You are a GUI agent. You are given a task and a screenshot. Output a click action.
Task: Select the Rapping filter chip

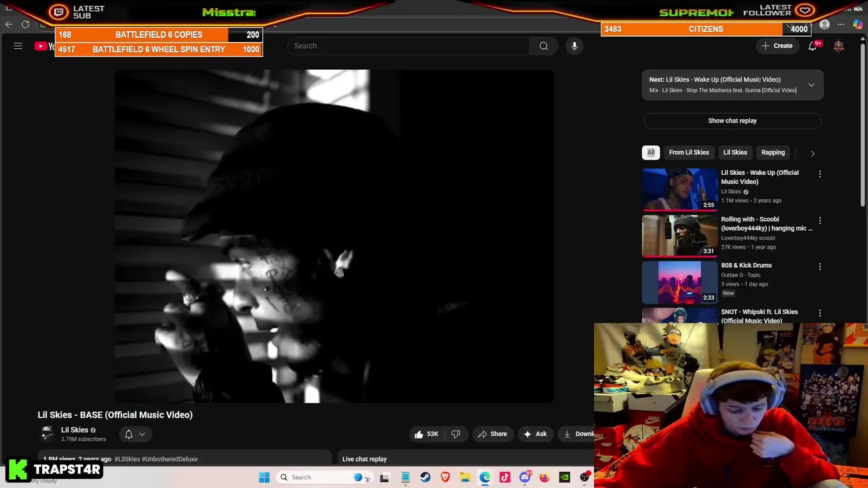pyautogui.click(x=773, y=152)
